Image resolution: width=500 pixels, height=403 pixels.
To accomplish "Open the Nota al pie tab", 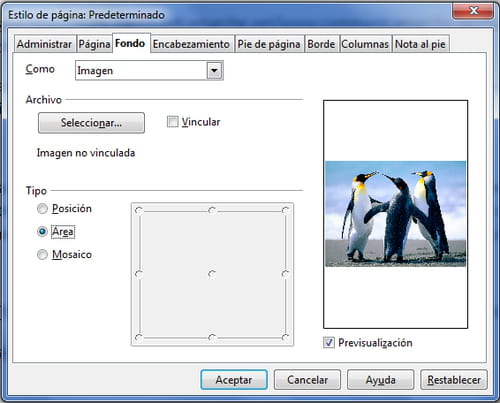I will [x=420, y=44].
